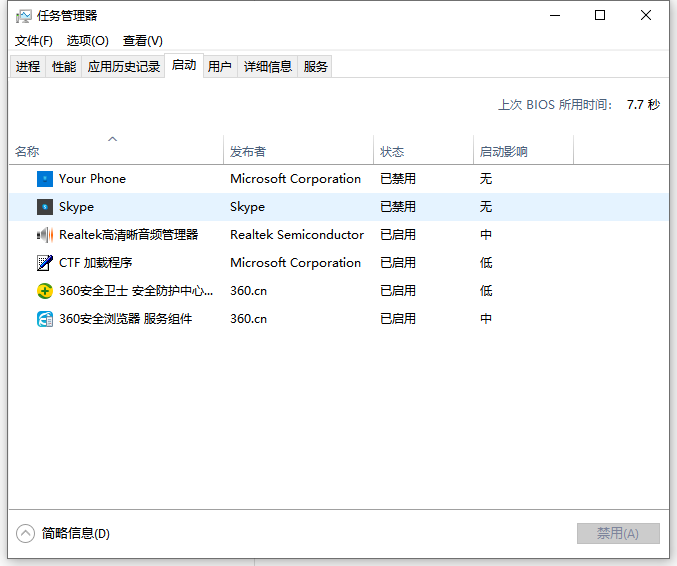The height and width of the screenshot is (566, 677).
Task: Select the 启动 tab
Action: coord(184,65)
